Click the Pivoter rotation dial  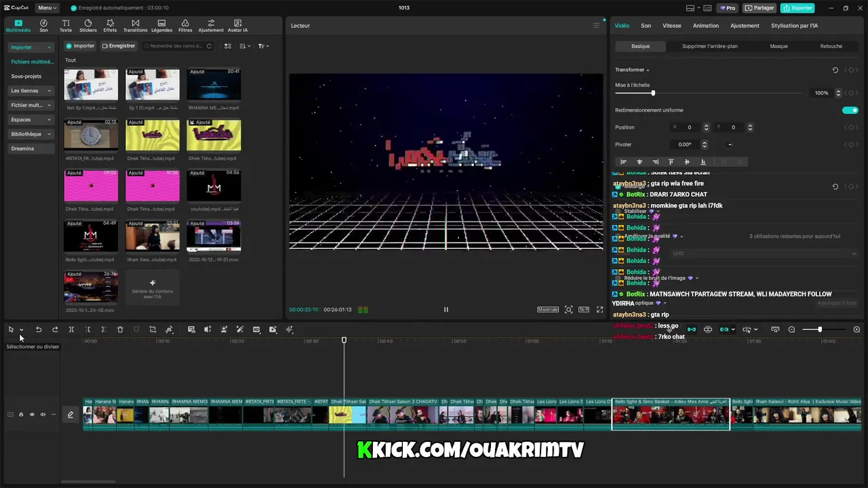(729, 144)
